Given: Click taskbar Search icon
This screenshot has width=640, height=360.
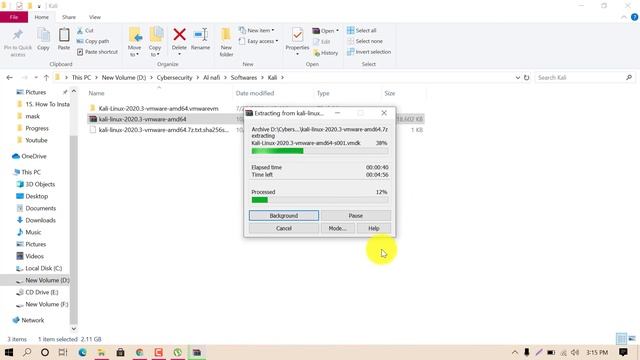Looking at the screenshot, I should 27,352.
